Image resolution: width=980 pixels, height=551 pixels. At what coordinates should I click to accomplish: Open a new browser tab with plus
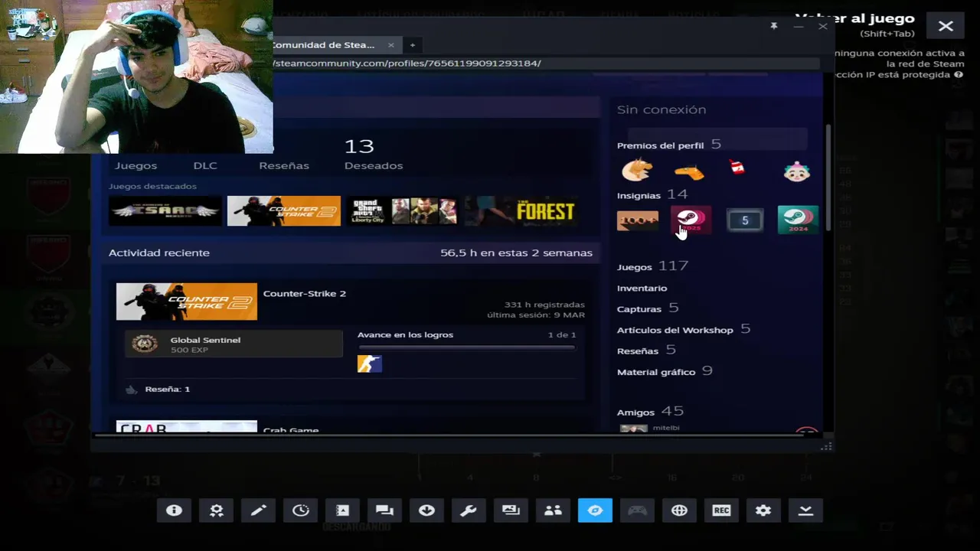[x=412, y=45]
